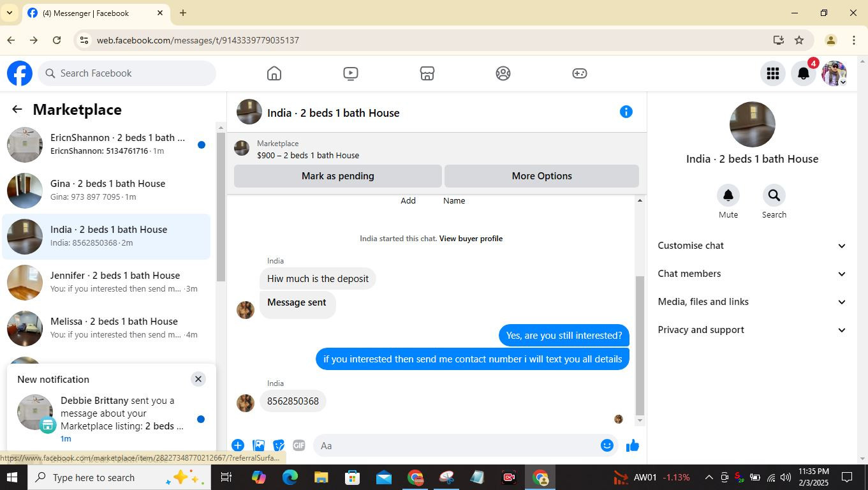Open conversation information with the blue info icon
The image size is (868, 490).
click(x=626, y=112)
